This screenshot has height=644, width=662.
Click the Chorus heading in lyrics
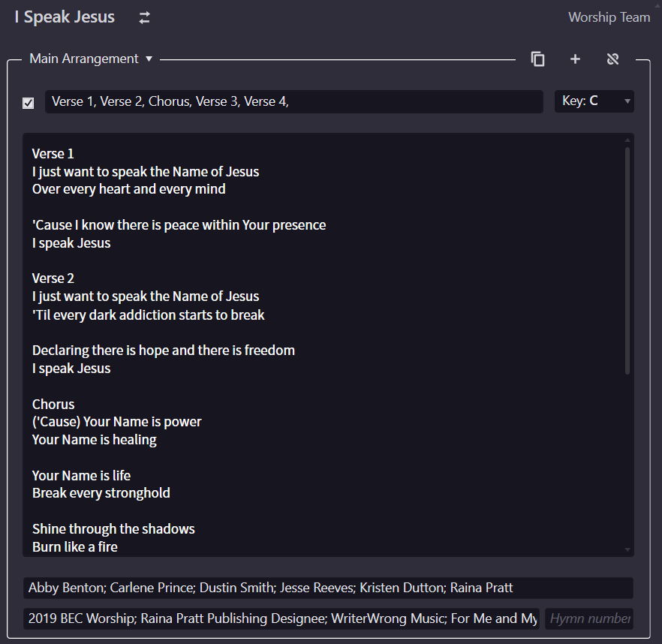pyautogui.click(x=53, y=404)
